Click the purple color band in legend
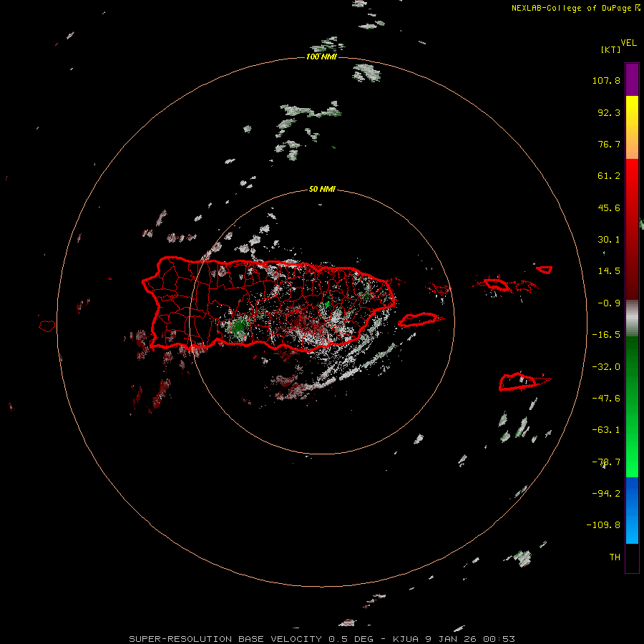644x644 pixels. 632,79
